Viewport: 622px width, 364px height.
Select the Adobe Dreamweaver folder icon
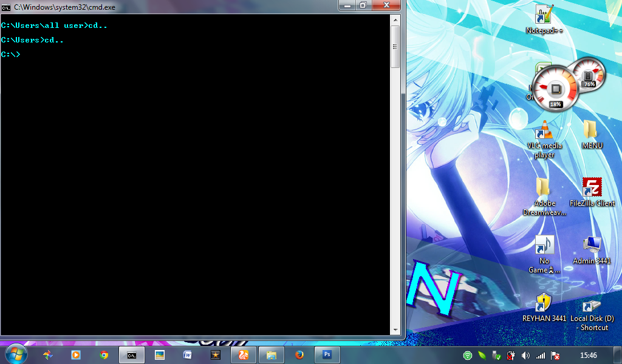tap(544, 197)
